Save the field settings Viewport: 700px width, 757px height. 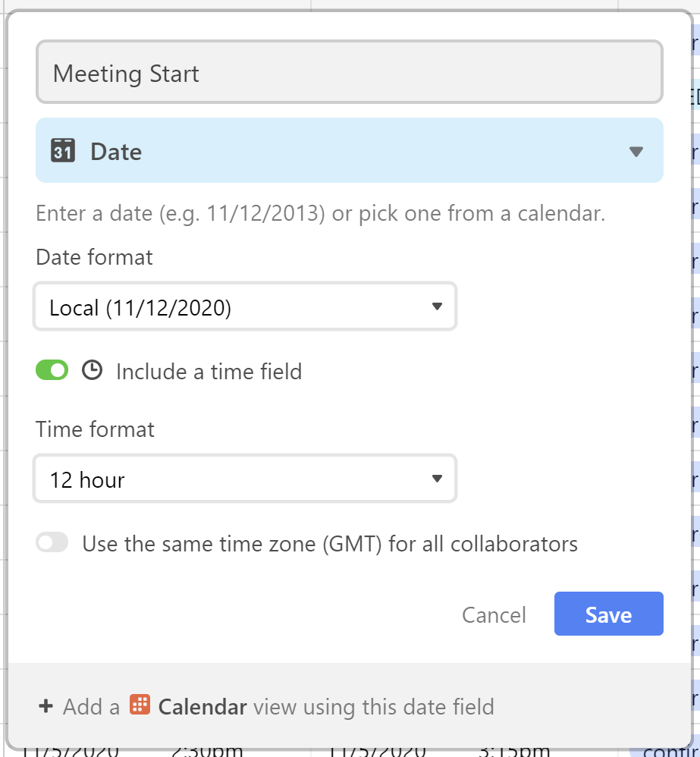(x=609, y=614)
